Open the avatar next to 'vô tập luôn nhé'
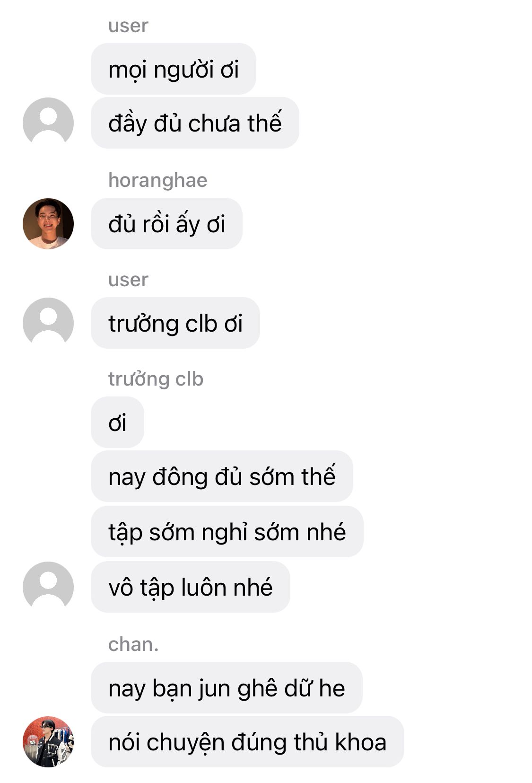Image resolution: width=532 pixels, height=783 pixels. pyautogui.click(x=48, y=587)
